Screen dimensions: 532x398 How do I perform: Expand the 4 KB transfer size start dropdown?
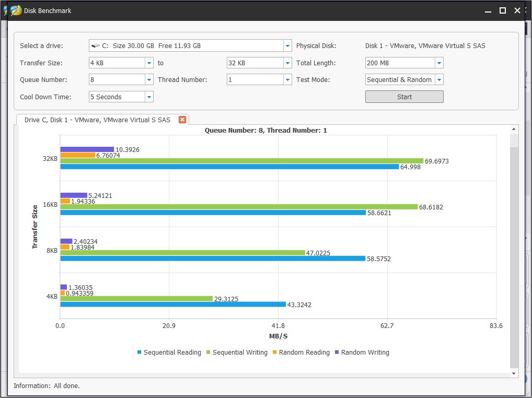tap(149, 63)
